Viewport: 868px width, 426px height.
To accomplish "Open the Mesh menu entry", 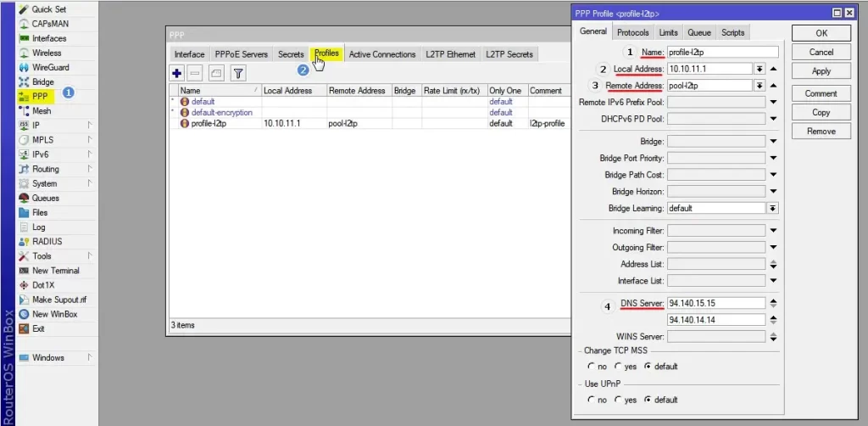I will [42, 111].
